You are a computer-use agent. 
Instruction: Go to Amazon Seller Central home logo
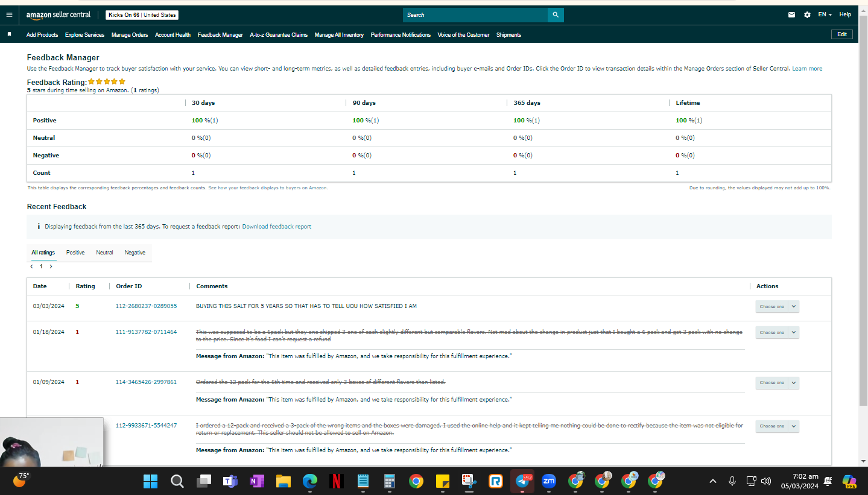click(59, 15)
